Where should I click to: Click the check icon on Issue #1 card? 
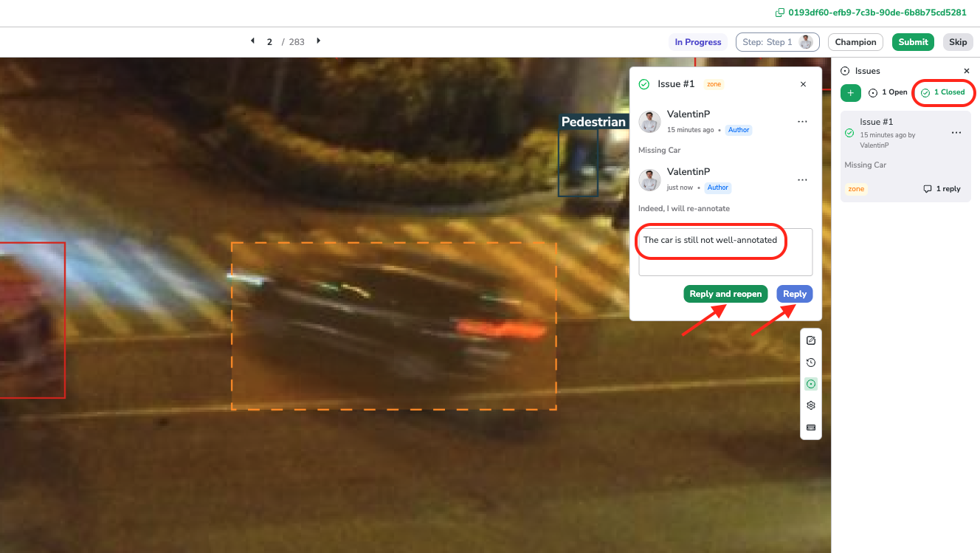coord(849,133)
